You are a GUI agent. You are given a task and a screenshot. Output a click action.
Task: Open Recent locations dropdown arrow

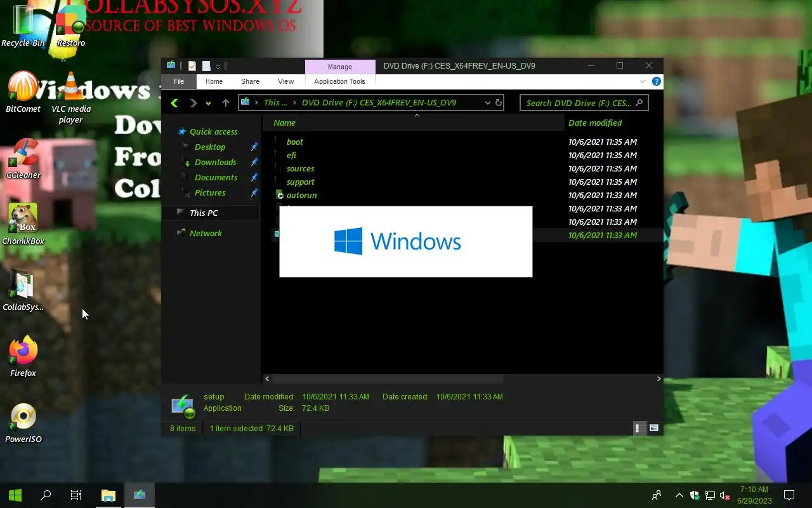tap(208, 103)
